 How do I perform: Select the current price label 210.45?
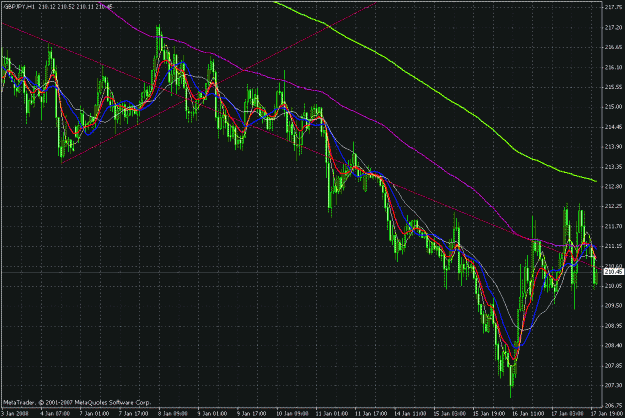(x=614, y=272)
